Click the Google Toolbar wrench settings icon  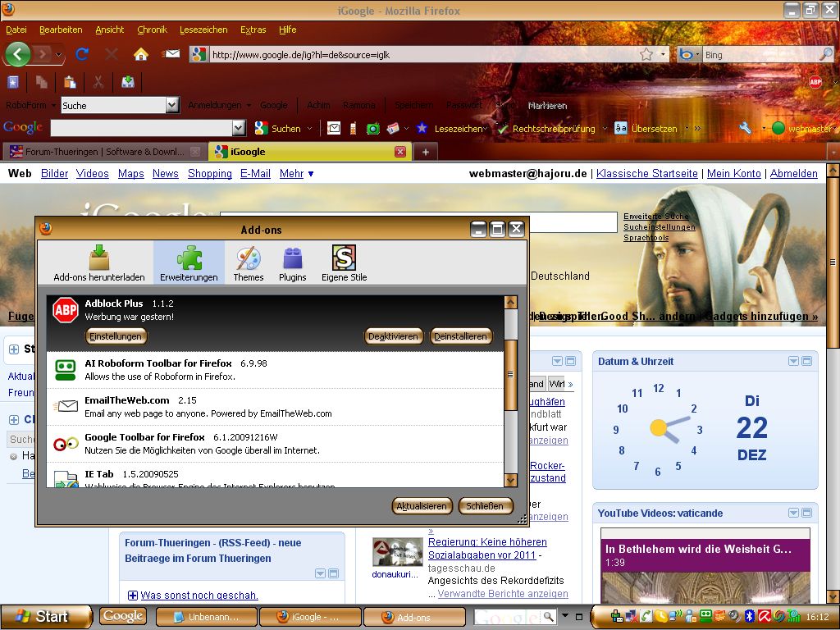click(745, 128)
